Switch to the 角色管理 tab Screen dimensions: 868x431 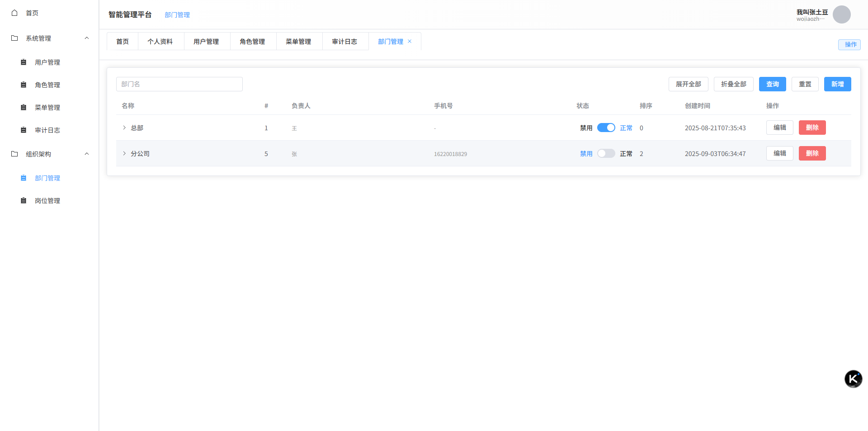click(x=252, y=41)
